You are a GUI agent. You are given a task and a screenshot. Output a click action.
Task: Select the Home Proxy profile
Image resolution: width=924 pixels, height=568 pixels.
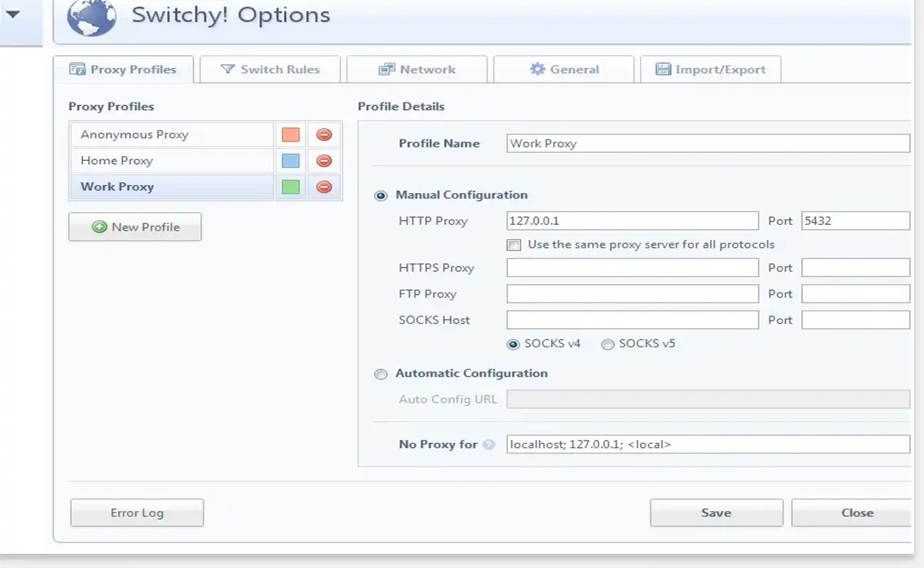pyautogui.click(x=172, y=161)
